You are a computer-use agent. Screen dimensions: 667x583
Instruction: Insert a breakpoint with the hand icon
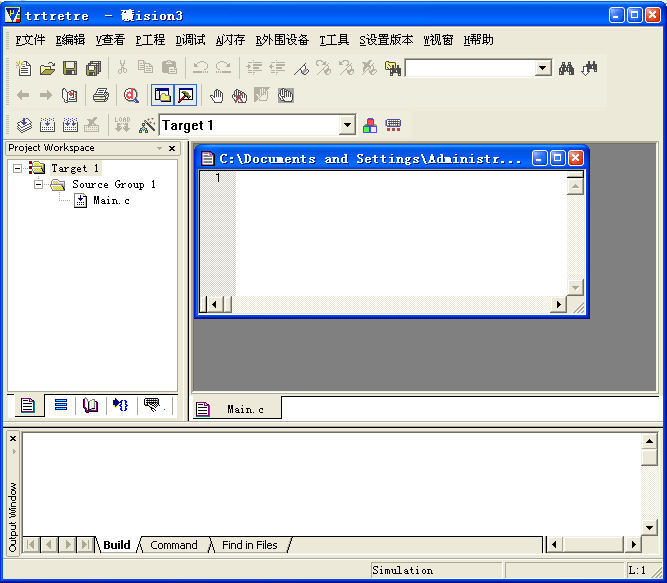[x=217, y=96]
